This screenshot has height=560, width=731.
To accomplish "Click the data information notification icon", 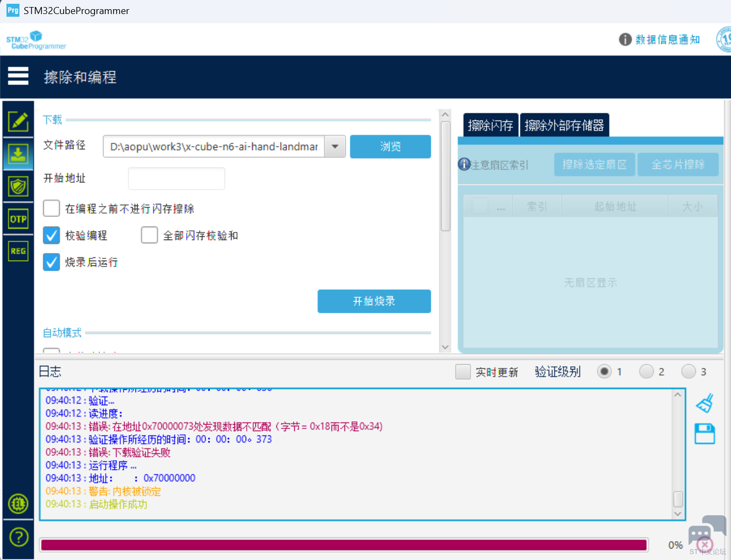I will 625,39.
